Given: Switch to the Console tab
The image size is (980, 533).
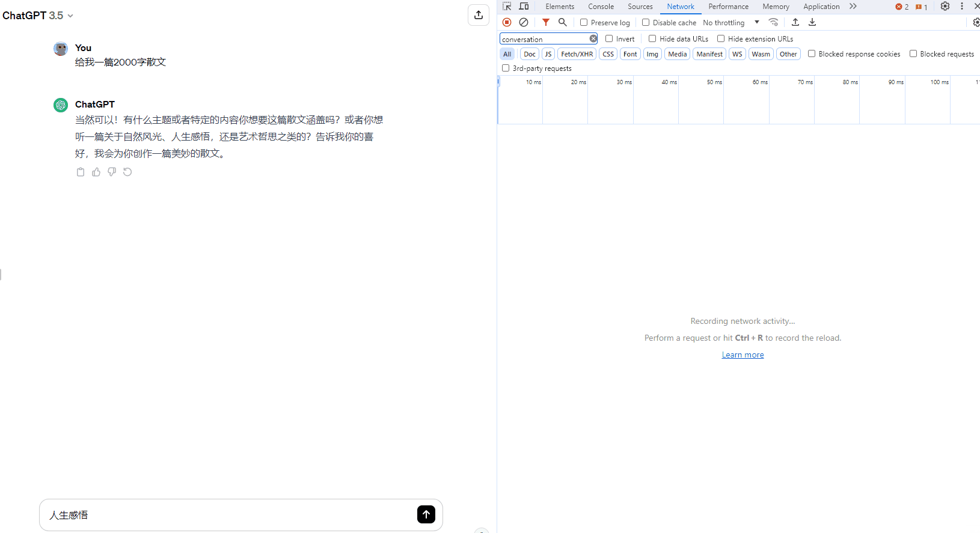Looking at the screenshot, I should coord(601,7).
